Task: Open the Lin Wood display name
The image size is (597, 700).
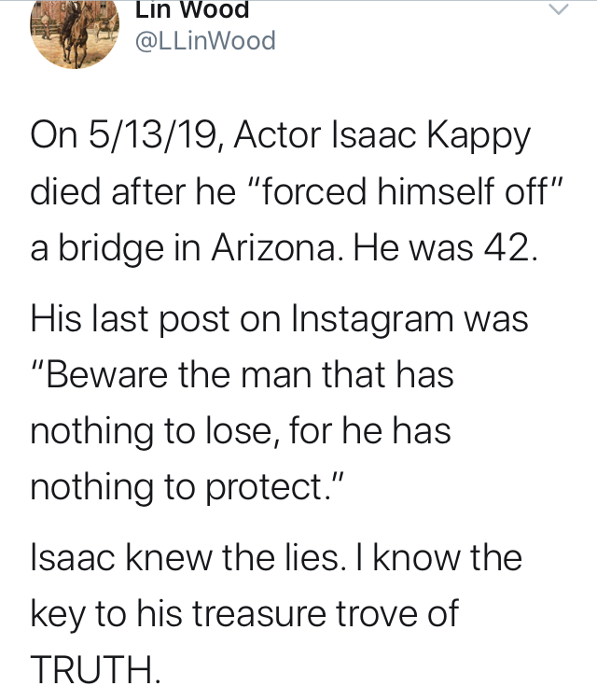Action: click(192, 10)
